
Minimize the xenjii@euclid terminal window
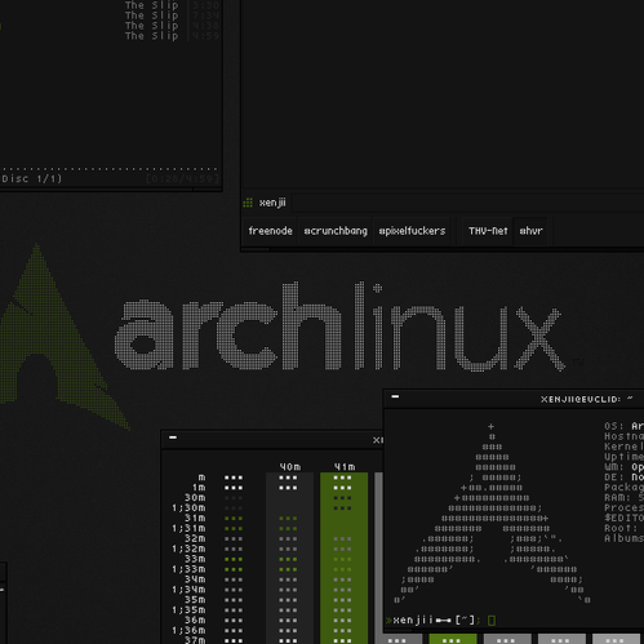point(395,396)
